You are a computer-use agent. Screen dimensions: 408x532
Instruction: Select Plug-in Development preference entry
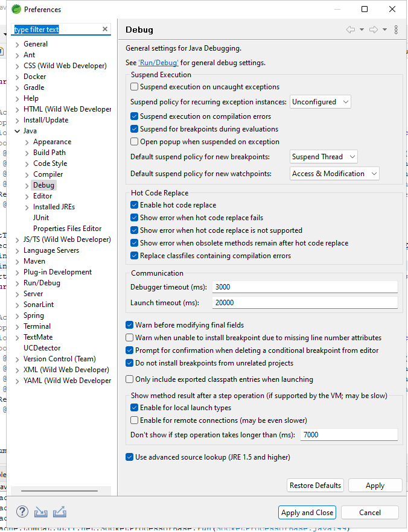click(x=57, y=272)
